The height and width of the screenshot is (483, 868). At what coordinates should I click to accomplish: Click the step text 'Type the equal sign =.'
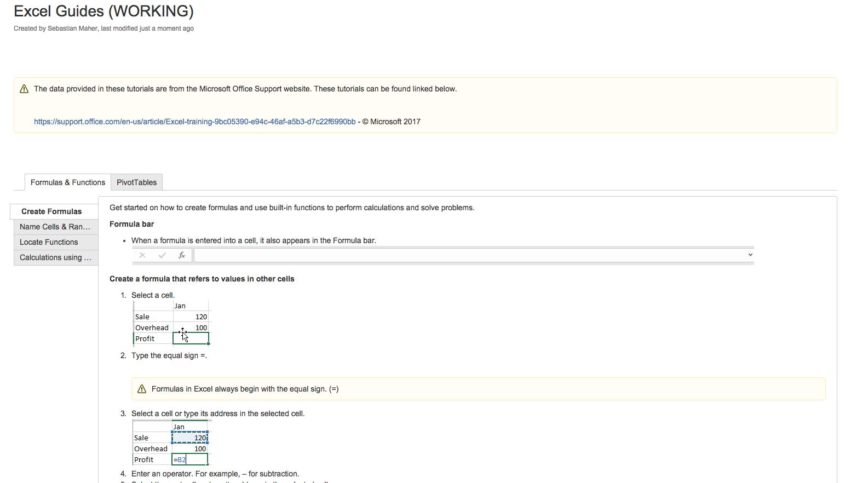pyautogui.click(x=169, y=355)
